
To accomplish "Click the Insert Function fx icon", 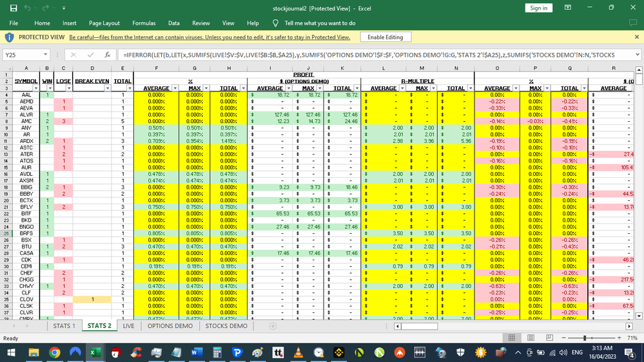I will point(107,55).
